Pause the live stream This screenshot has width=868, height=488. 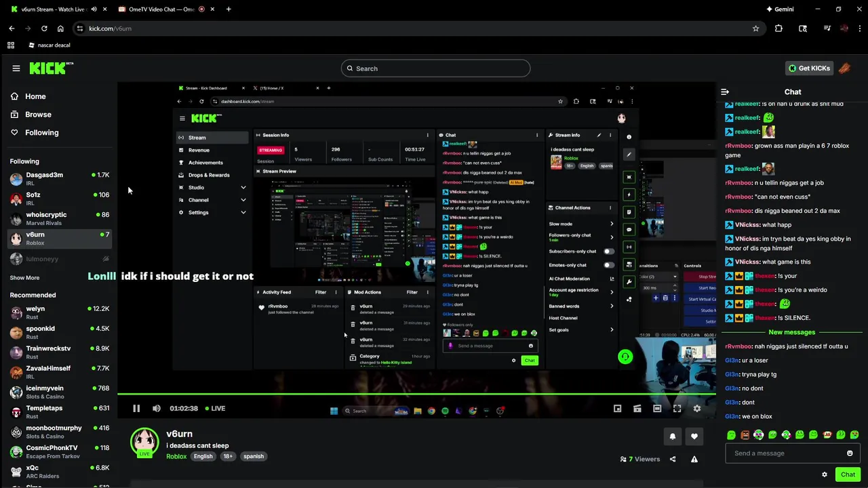click(136, 409)
